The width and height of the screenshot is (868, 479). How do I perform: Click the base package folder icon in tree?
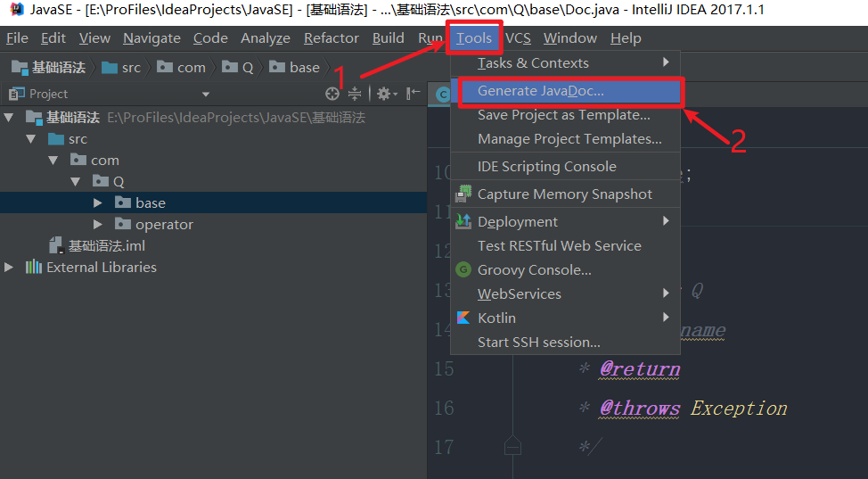[x=122, y=202]
